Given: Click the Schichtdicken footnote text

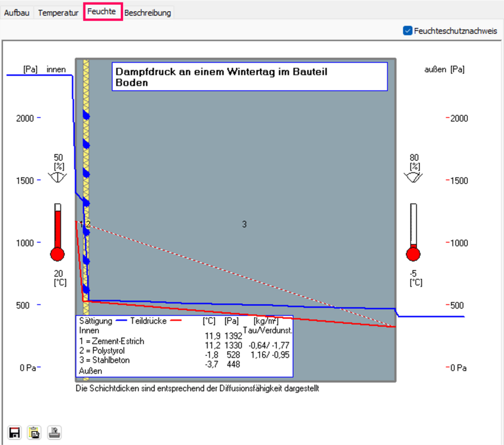Looking at the screenshot, I should pyautogui.click(x=197, y=388).
